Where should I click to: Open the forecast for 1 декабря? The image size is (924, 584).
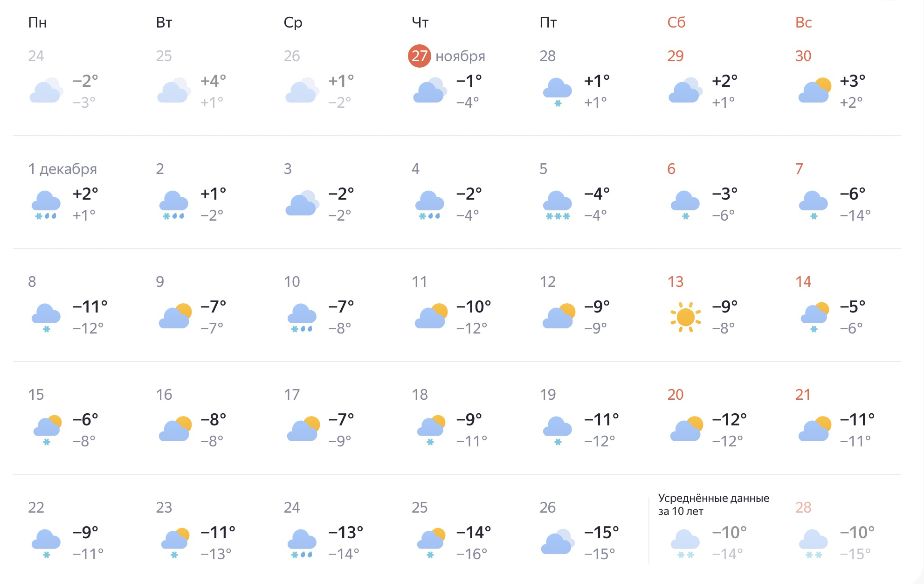tap(62, 169)
